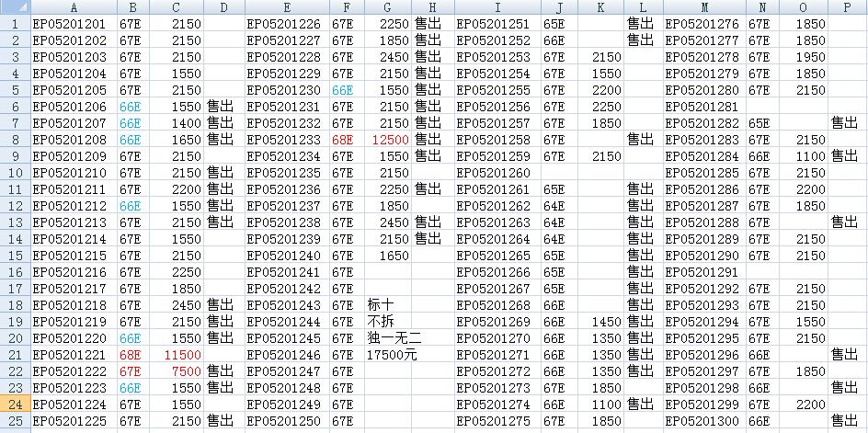Click the red 12500 price cell

(x=390, y=139)
